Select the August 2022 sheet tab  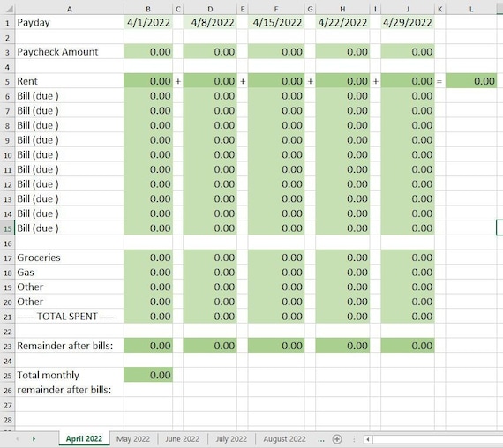(284, 439)
